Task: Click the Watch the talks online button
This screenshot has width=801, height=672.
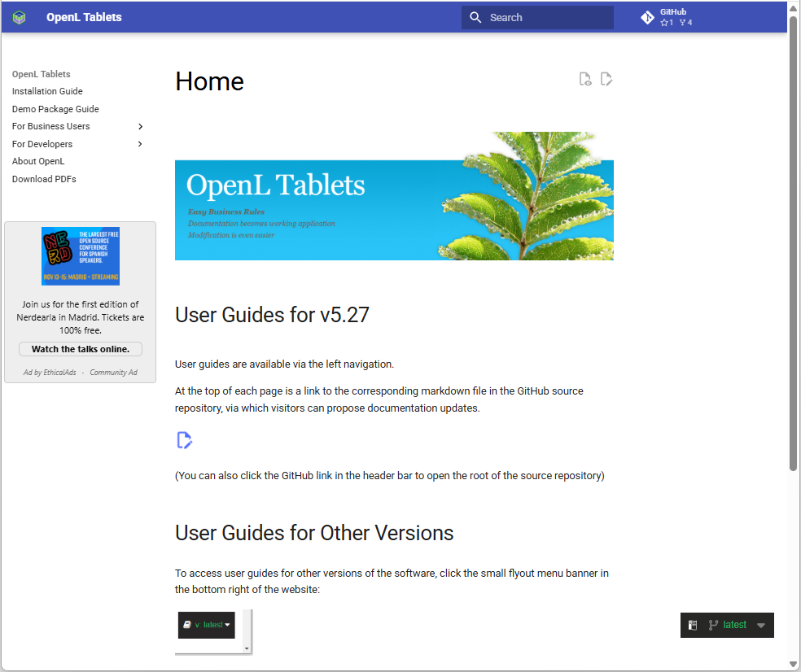Action: (x=81, y=349)
